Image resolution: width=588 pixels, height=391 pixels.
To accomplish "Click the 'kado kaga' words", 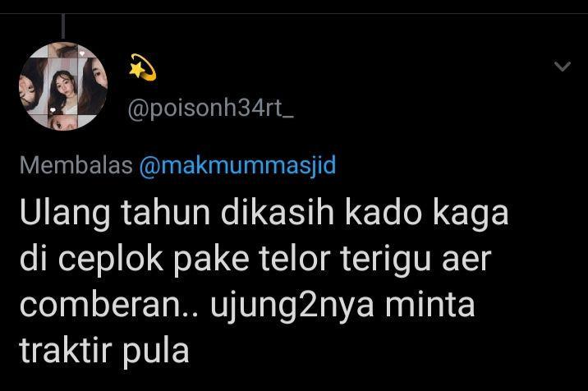I will [x=426, y=213].
